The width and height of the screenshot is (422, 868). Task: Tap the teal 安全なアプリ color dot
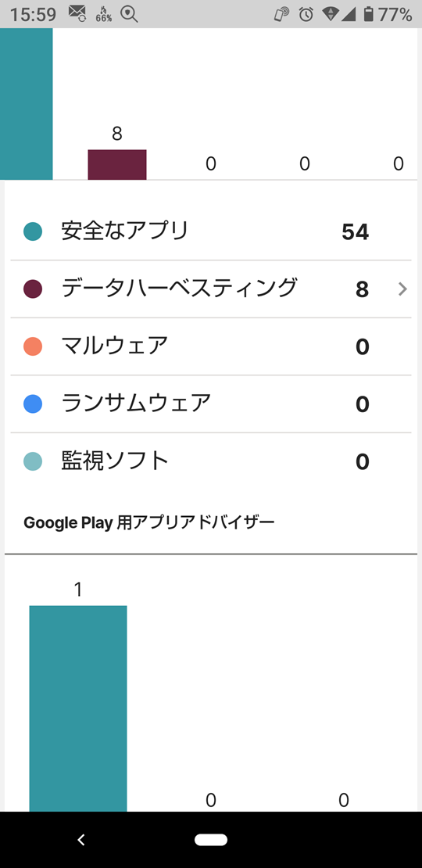pos(33,231)
